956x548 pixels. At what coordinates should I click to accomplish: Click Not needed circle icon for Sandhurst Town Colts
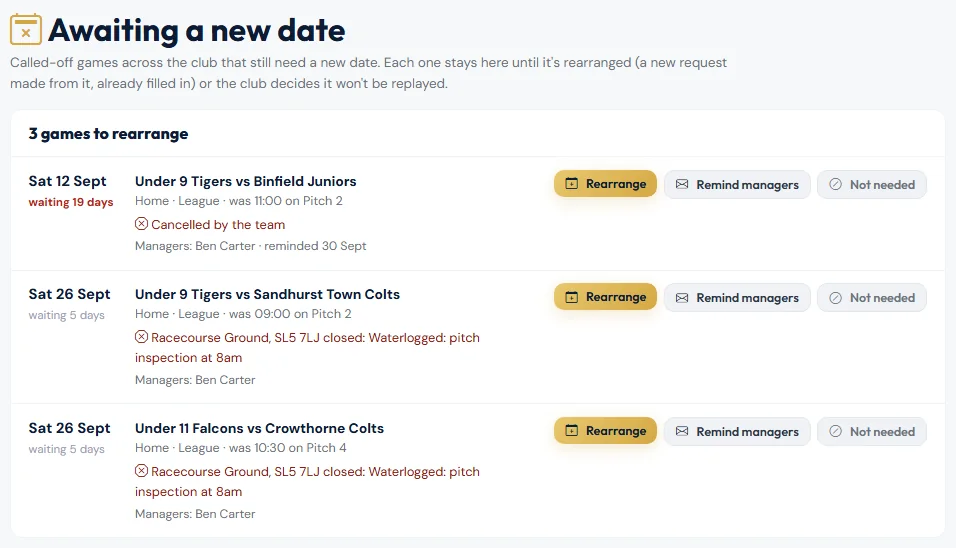pos(835,297)
